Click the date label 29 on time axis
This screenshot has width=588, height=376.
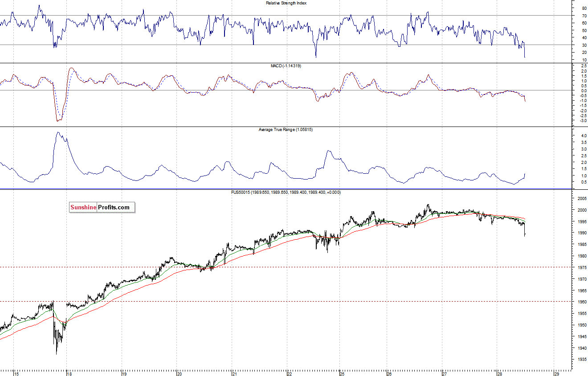point(556,374)
